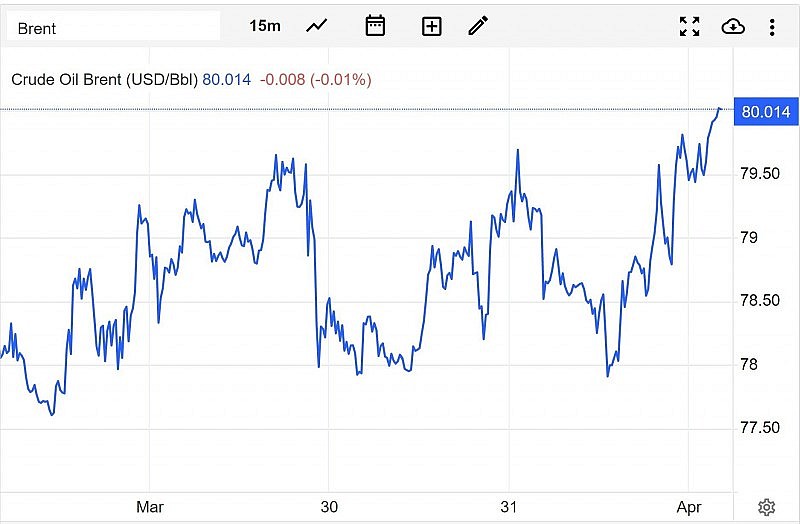
Task: Click the Mar date axis label
Action: pos(150,507)
